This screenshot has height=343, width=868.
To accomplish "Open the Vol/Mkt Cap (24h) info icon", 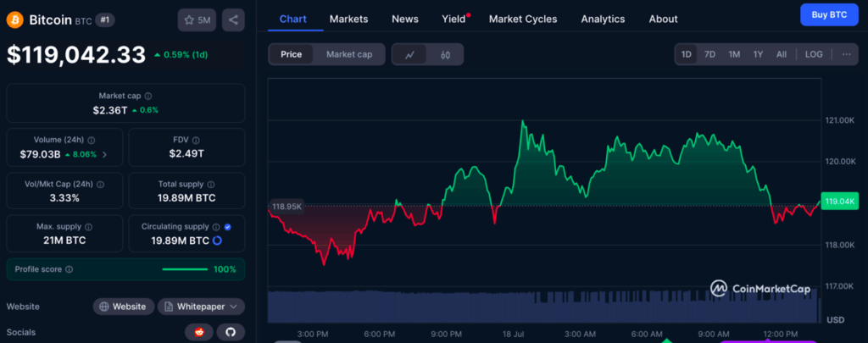I will (100, 185).
